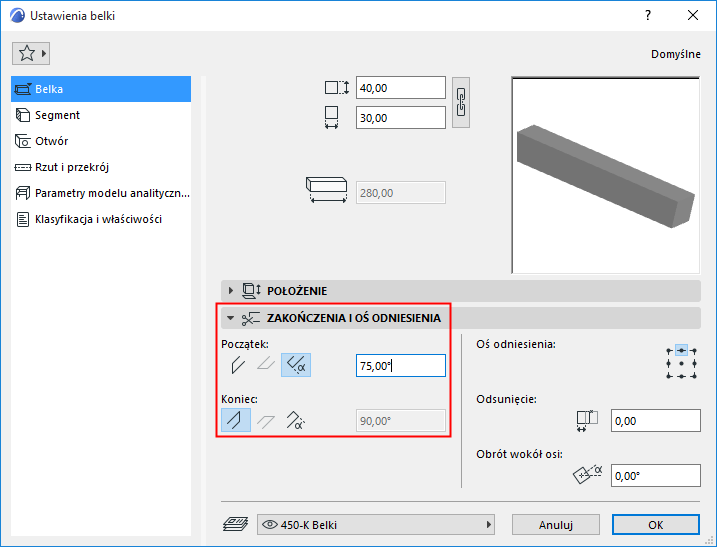
Task: Select custom angle cut for beam end
Action: [295, 420]
